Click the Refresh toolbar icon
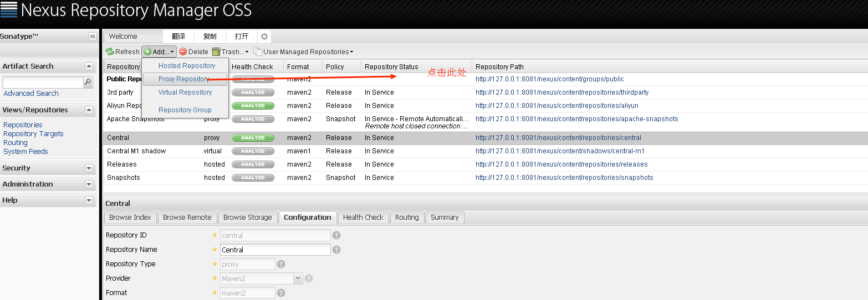Image resolution: width=868 pixels, height=300 pixels. click(x=110, y=52)
